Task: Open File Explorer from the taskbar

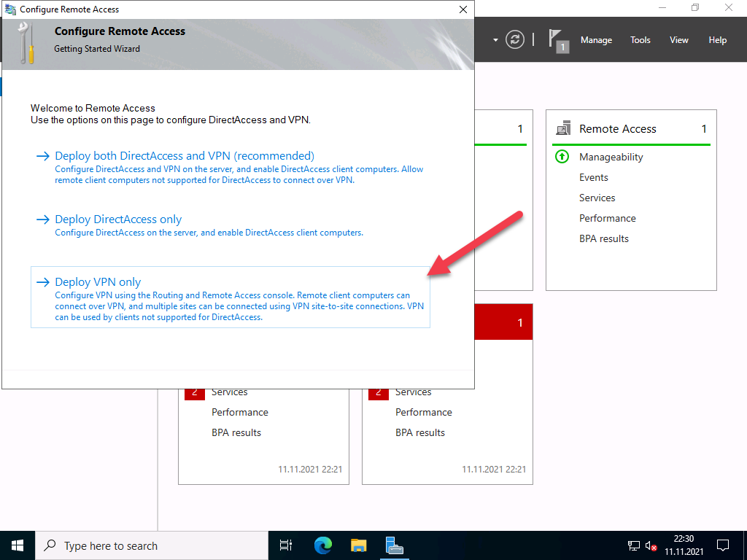Action: click(359, 545)
